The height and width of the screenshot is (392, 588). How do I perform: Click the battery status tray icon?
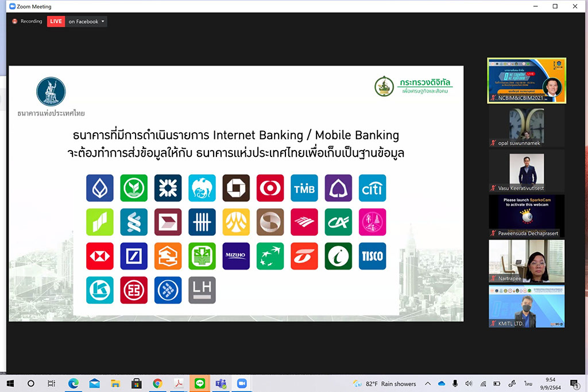click(x=497, y=383)
